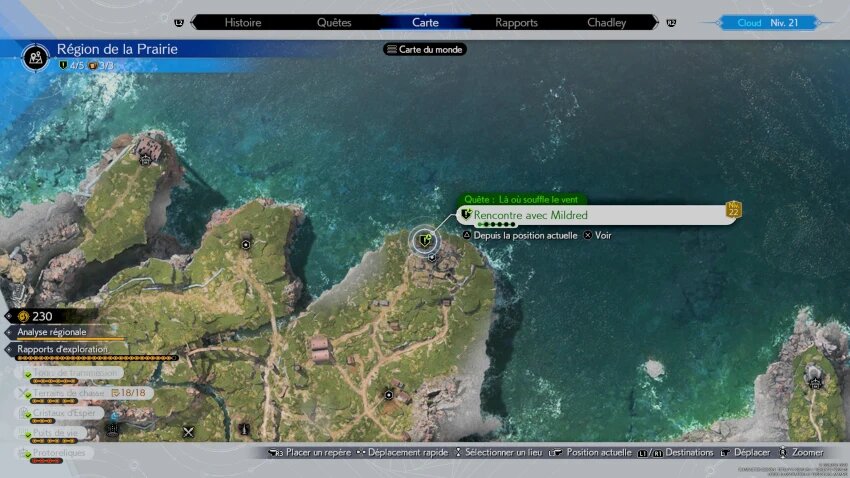Toggle the Protoreliques checkmark
This screenshot has height=478, width=850.
pos(28,454)
